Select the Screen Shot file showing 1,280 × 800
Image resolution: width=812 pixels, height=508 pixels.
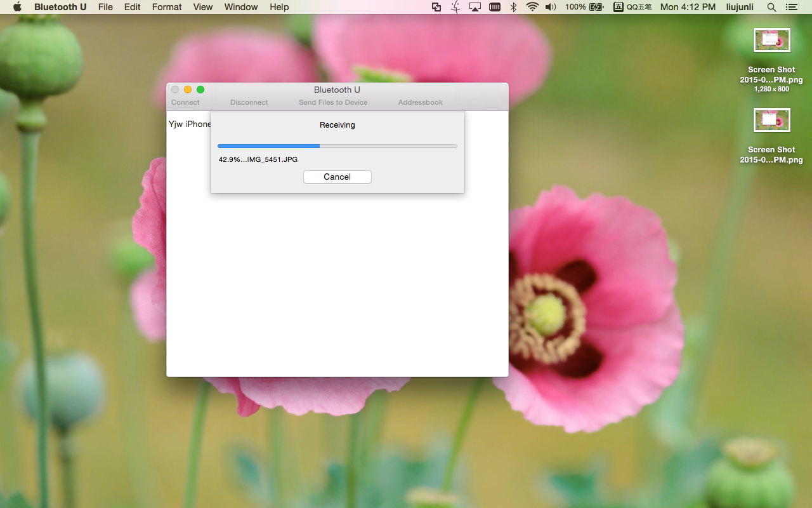click(x=771, y=61)
